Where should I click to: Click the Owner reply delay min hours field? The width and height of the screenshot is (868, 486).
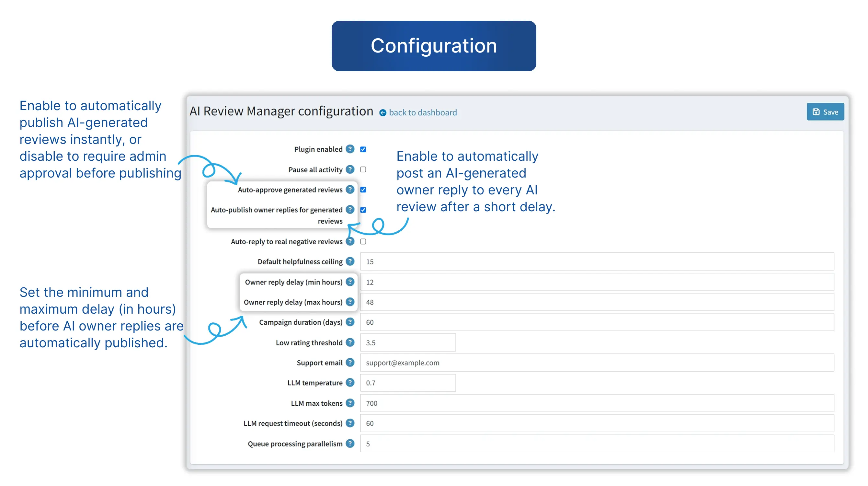tap(597, 282)
